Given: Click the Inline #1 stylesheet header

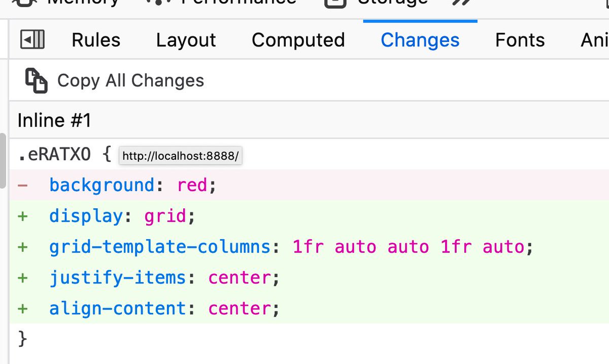Looking at the screenshot, I should click(309, 121).
